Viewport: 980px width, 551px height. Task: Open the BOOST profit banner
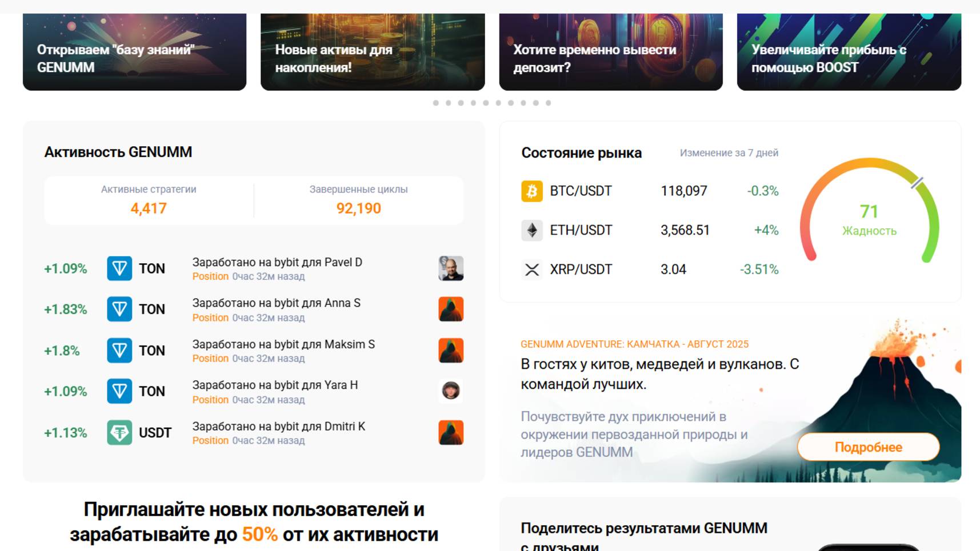848,49
